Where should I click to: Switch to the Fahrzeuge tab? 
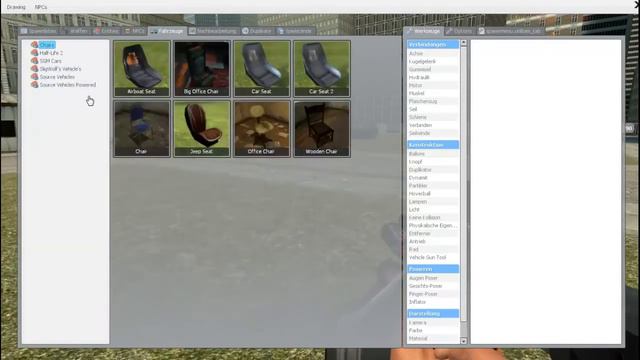pyautogui.click(x=167, y=31)
